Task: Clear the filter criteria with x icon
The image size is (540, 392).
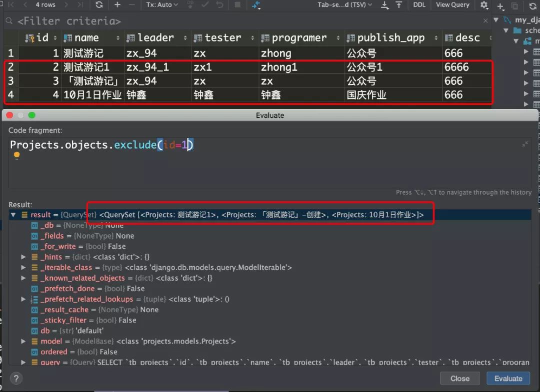Action: coord(485,21)
